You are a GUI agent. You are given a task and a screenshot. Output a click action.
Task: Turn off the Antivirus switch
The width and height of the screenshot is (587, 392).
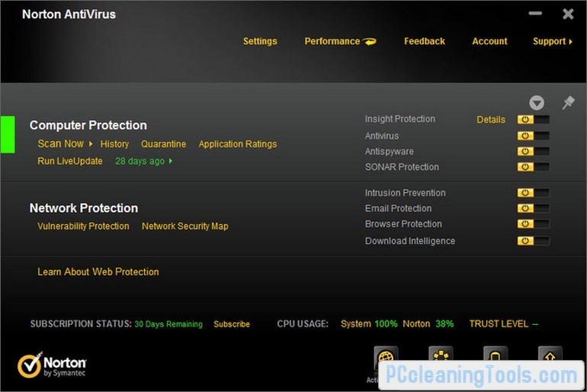point(534,136)
